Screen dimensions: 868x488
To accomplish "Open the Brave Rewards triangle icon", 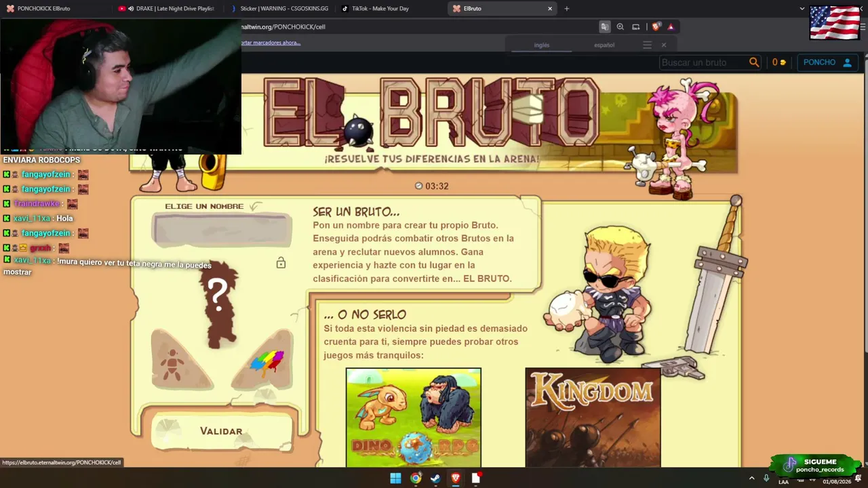I will tap(671, 26).
